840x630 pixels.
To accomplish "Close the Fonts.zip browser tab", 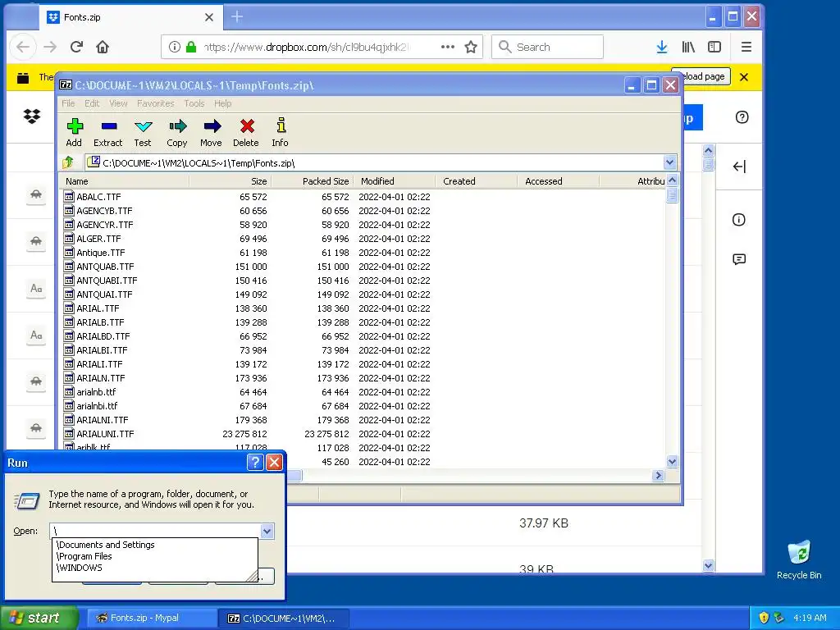I will pyautogui.click(x=209, y=17).
